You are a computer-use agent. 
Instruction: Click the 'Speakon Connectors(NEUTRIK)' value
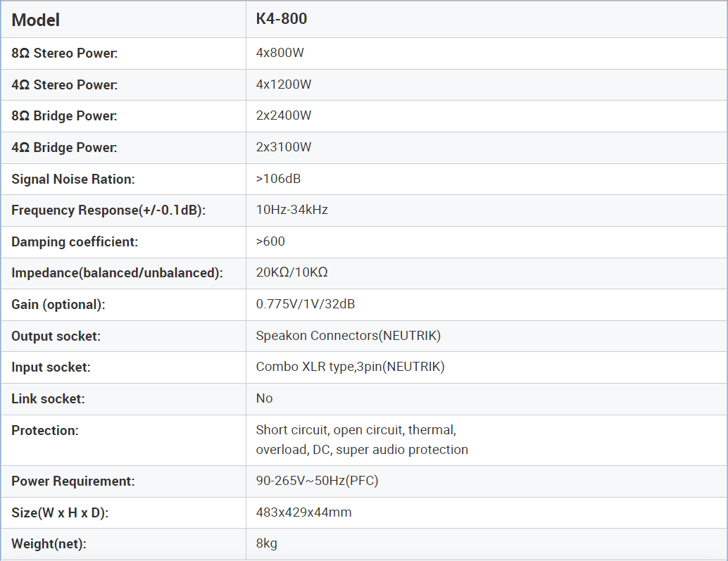click(349, 335)
